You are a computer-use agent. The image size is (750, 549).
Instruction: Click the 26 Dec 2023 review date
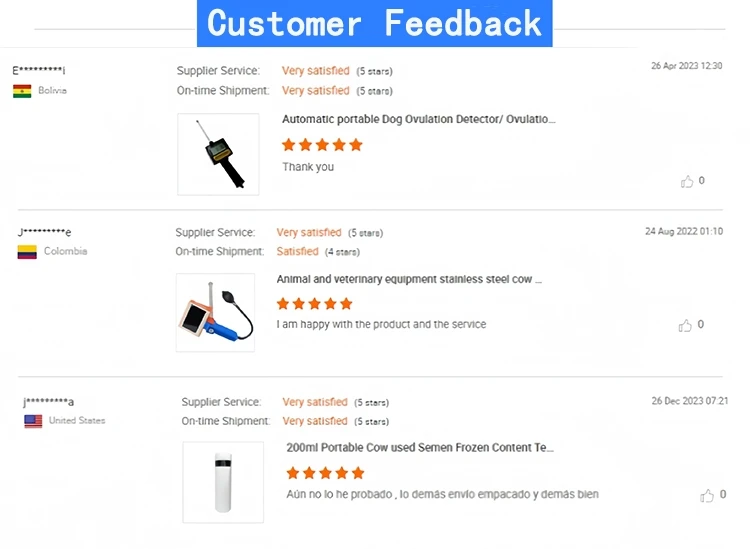click(689, 401)
